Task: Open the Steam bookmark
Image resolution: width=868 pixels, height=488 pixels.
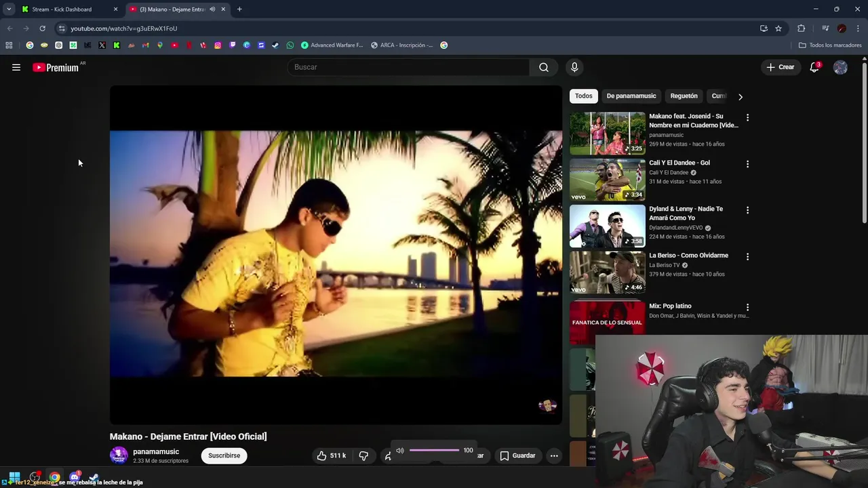Action: tap(275, 45)
